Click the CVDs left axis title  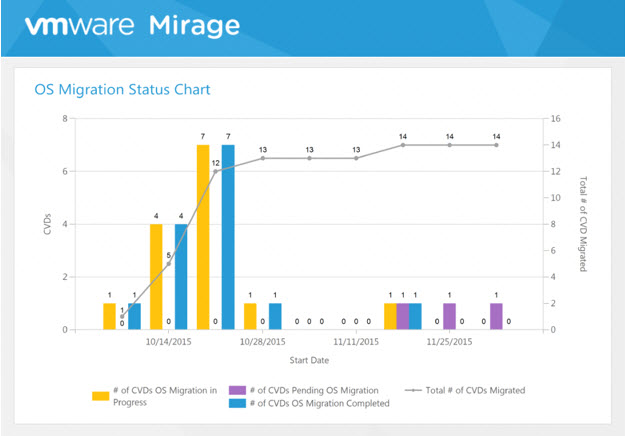coord(47,224)
